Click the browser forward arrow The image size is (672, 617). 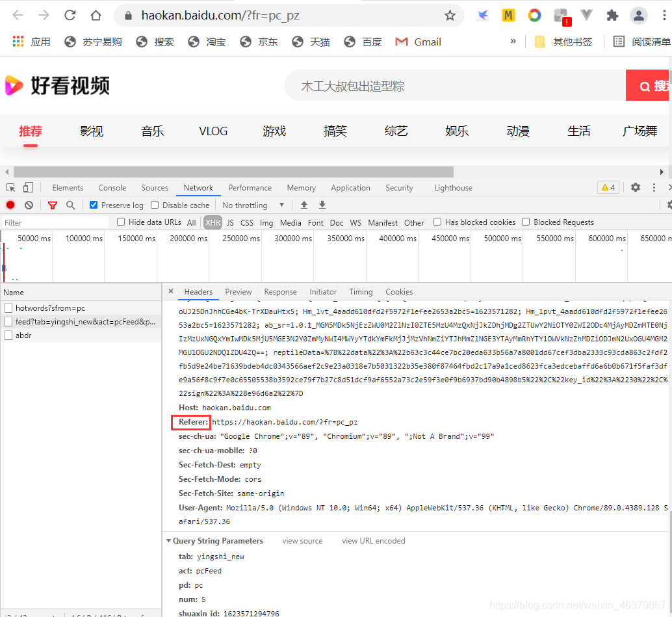tap(44, 16)
